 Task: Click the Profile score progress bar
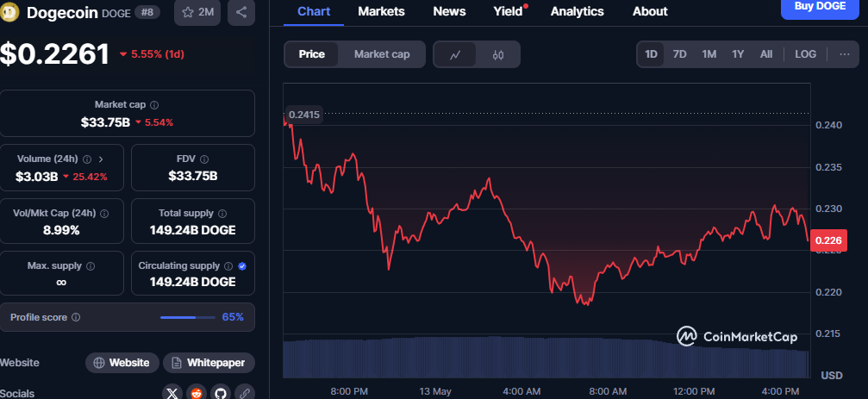point(188,318)
